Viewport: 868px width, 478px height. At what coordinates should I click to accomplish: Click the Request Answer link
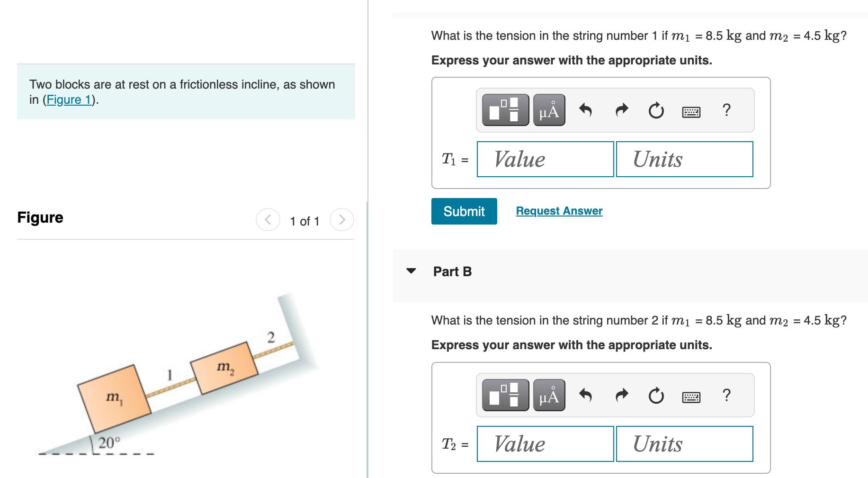(x=558, y=210)
